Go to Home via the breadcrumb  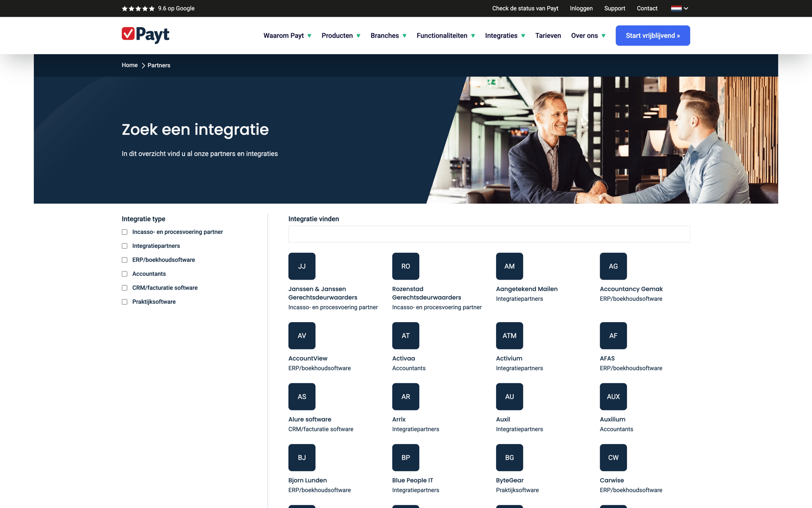130,65
